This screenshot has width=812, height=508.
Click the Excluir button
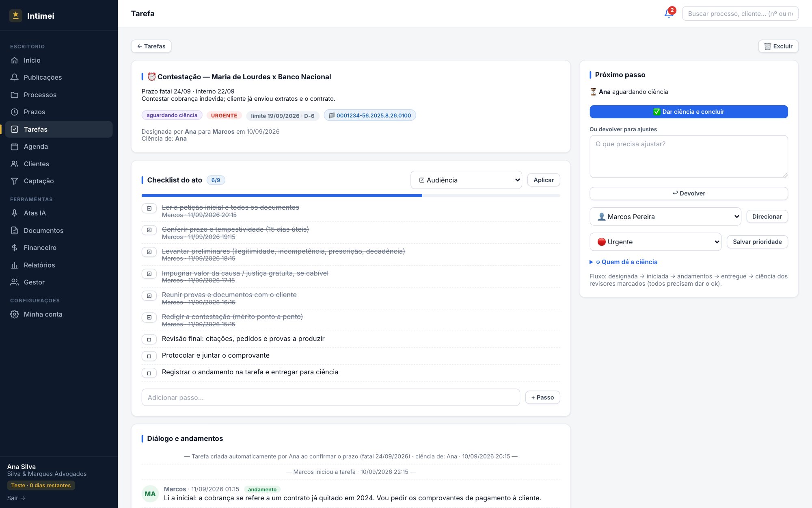[778, 46]
